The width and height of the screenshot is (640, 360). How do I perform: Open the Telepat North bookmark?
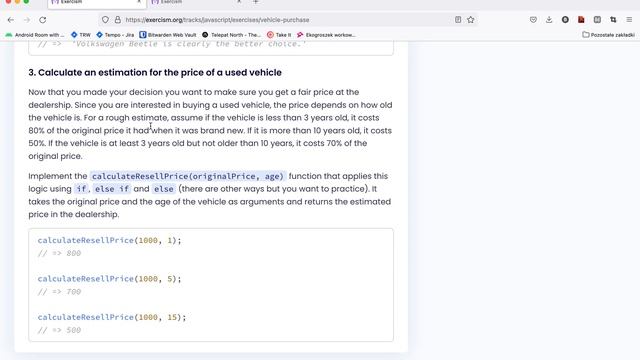231,35
